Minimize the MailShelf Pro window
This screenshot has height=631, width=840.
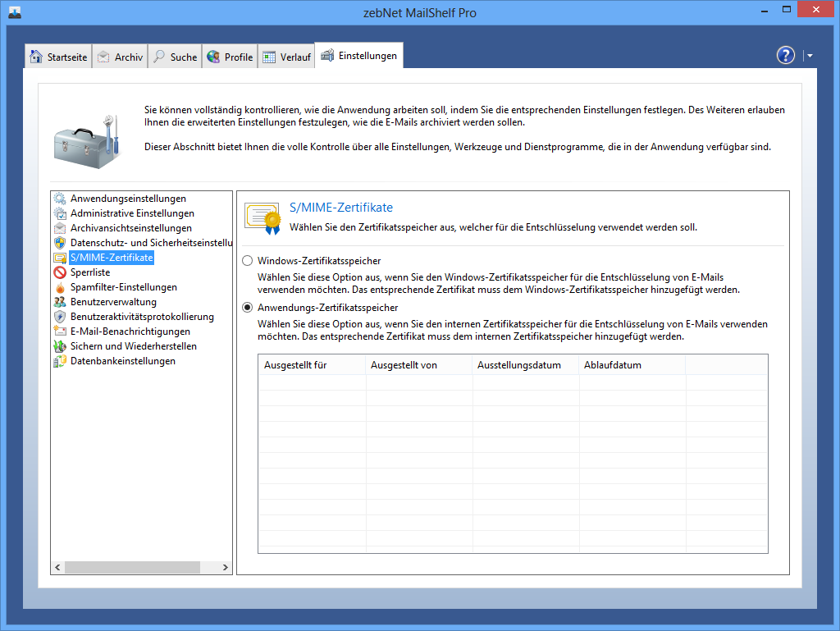[765, 10]
